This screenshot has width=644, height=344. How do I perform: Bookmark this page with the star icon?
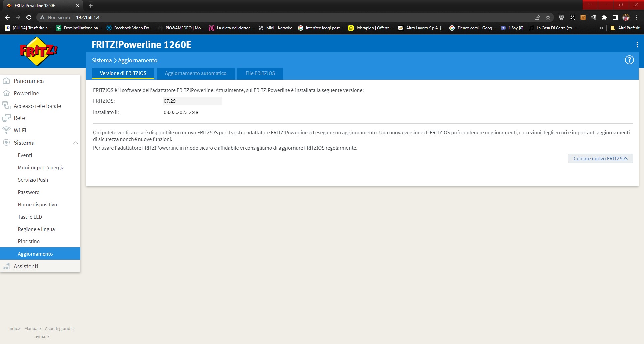click(548, 17)
